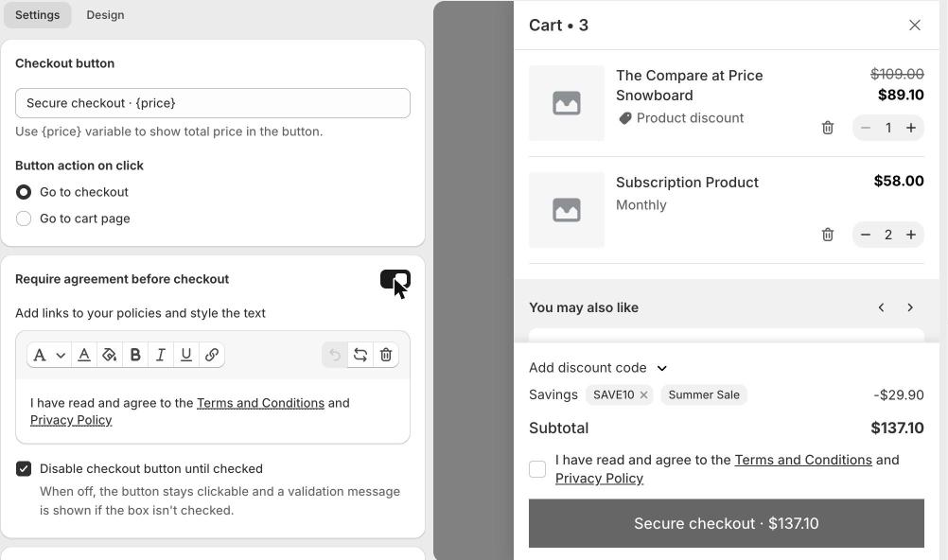Screen dimensions: 948x560
Task: Click the -$29.90 savings amount
Action: (899, 394)
